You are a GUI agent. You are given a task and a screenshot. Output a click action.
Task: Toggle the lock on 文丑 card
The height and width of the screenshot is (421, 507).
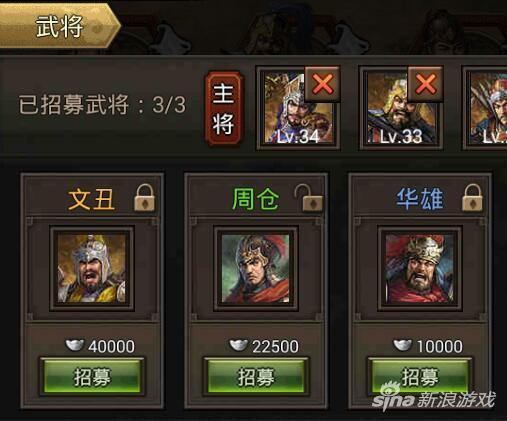(144, 198)
